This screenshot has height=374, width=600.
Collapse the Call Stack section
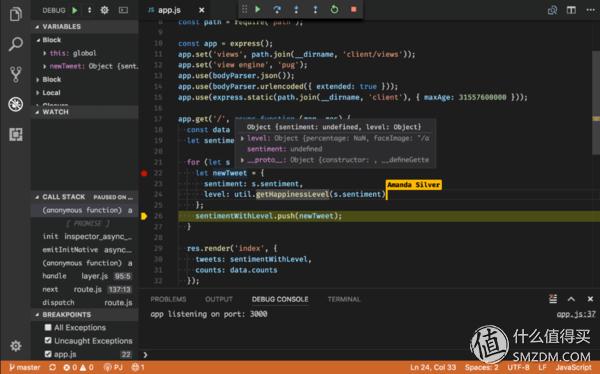[x=37, y=197]
